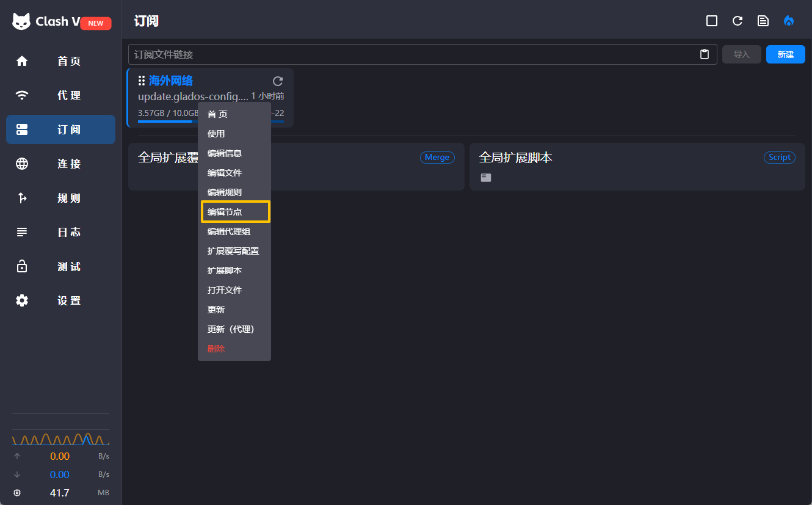The image size is (812, 505).
Task: Click the memory chip icon beside 41.7 MB
Action: coord(17,493)
